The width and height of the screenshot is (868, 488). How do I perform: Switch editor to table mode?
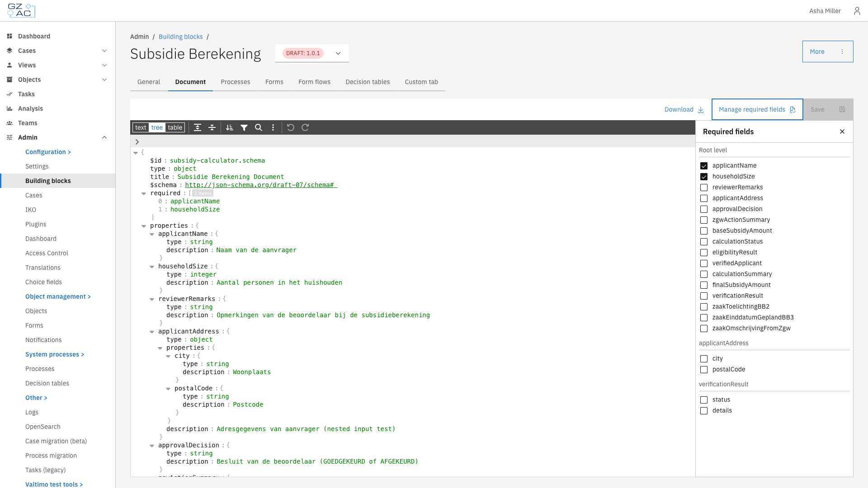(x=175, y=127)
